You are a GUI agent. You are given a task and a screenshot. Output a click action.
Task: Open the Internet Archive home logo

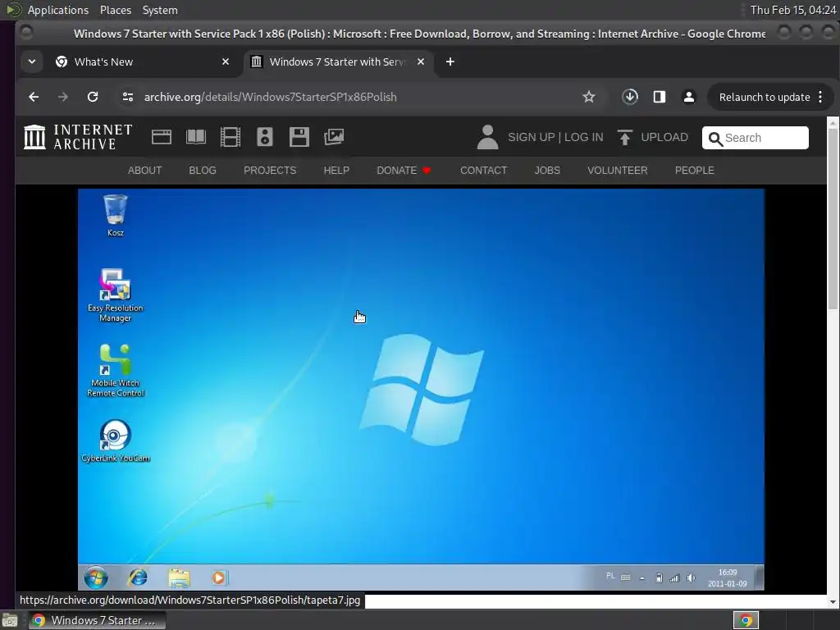78,137
